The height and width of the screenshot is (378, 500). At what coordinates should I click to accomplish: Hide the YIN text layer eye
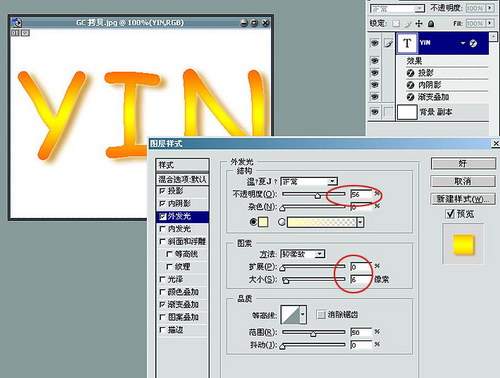click(x=375, y=43)
